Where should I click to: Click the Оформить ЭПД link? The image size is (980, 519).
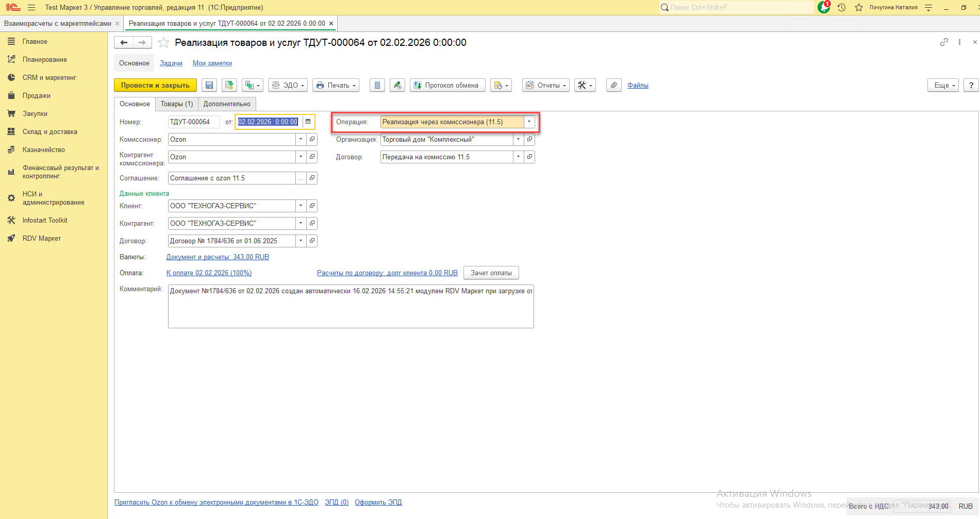[378, 503]
